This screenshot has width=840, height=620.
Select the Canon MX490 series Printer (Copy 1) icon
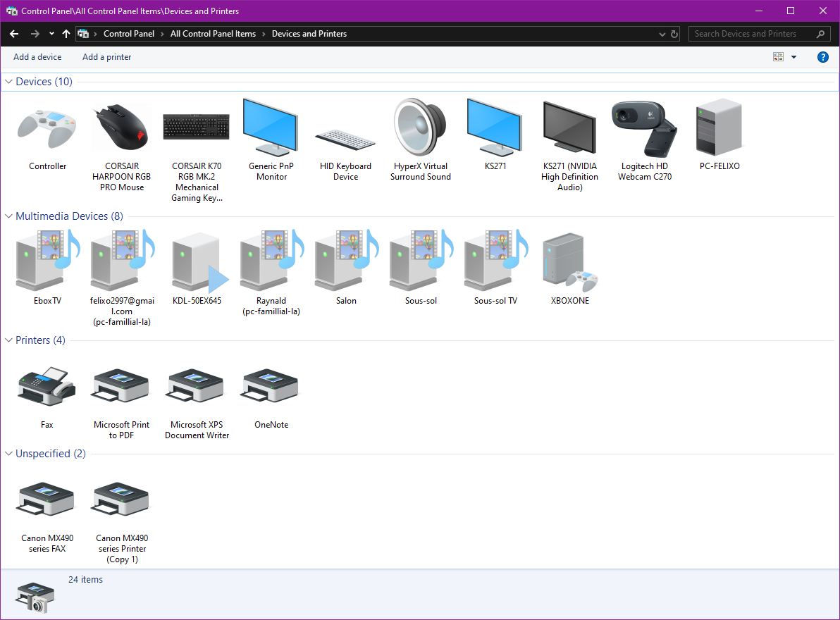(121, 499)
